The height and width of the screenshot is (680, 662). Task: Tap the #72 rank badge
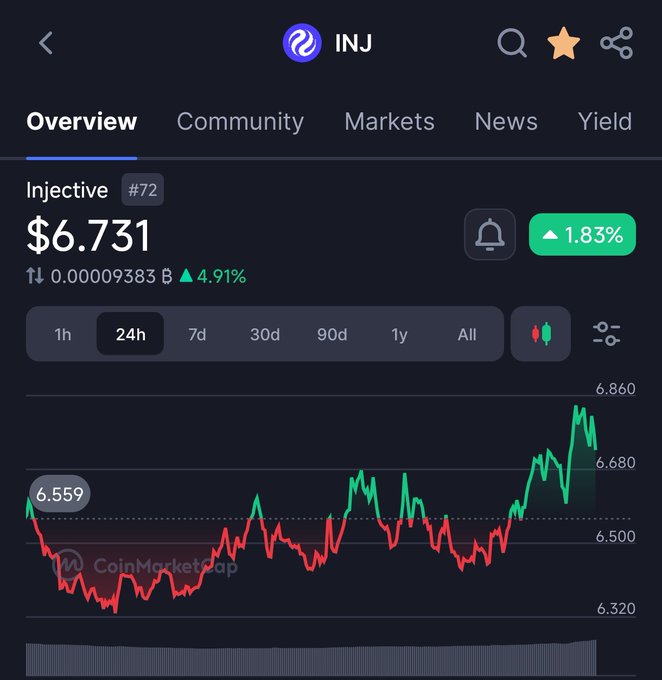click(143, 190)
